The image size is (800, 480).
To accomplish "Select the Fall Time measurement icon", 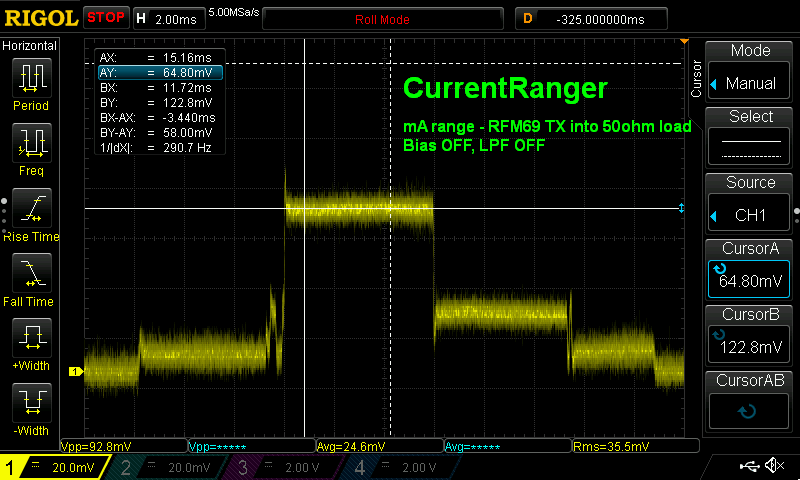I will [x=32, y=273].
